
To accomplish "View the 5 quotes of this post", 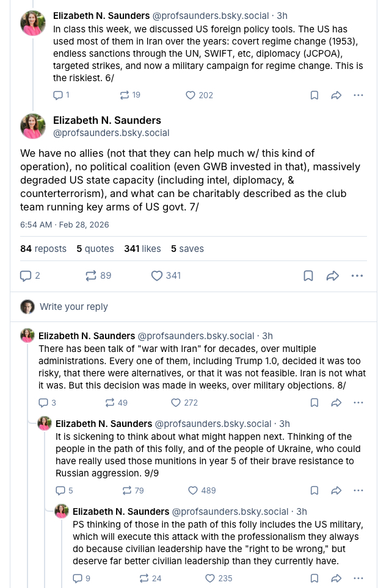I will click(x=95, y=249).
